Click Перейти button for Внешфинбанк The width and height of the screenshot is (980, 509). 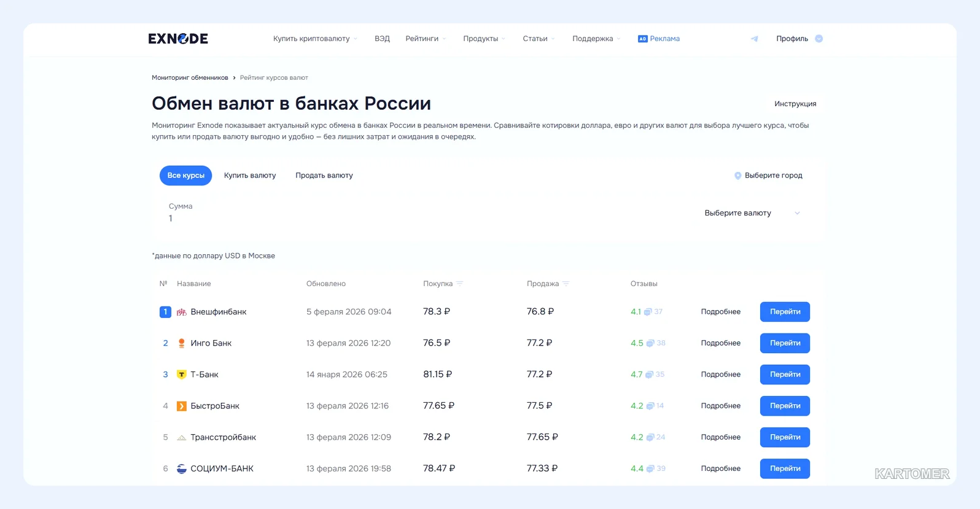tap(785, 312)
